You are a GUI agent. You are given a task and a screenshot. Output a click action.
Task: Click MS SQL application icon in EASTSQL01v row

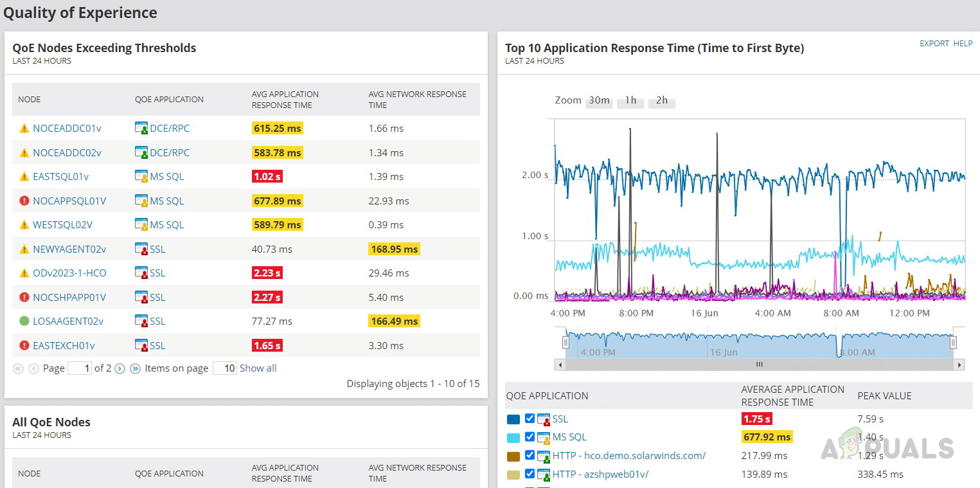tap(141, 177)
